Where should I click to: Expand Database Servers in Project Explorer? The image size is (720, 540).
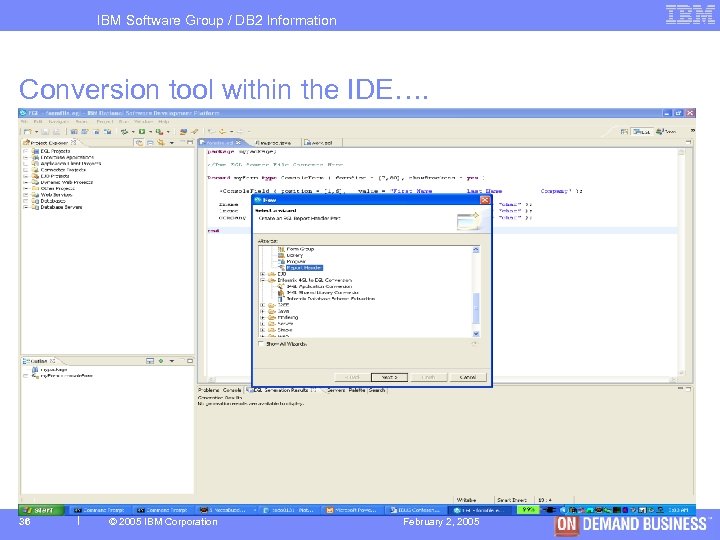26,207
